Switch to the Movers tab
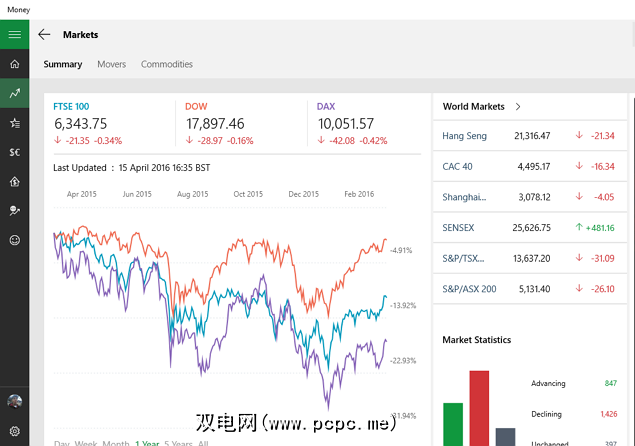This screenshot has width=635, height=446. point(111,64)
